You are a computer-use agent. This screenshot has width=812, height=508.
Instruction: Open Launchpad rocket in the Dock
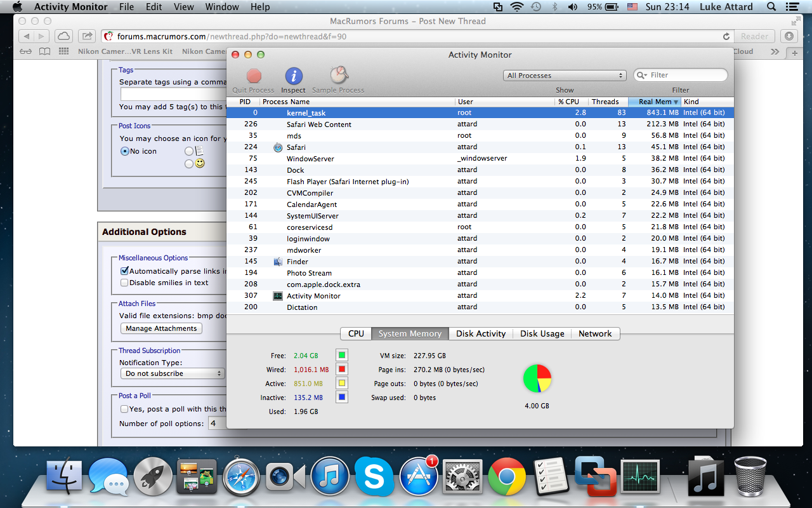click(153, 476)
